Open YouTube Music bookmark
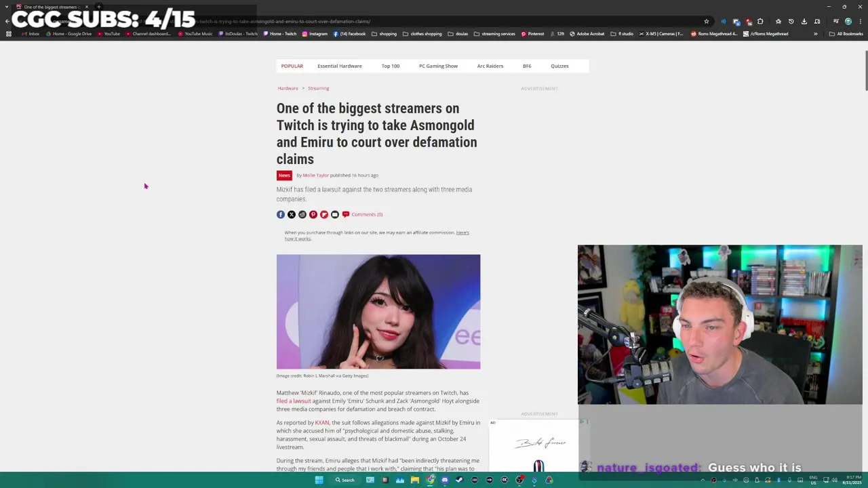The width and height of the screenshot is (868, 488). [x=195, y=34]
